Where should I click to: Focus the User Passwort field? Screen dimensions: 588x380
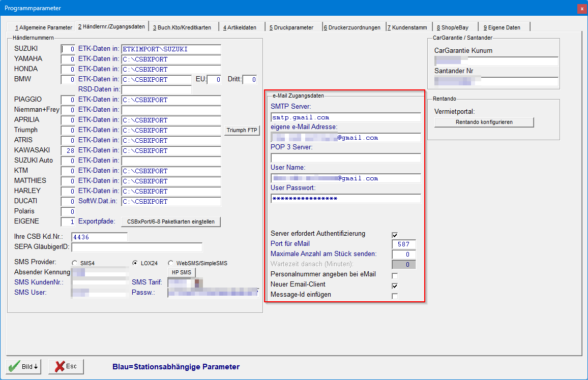(346, 199)
